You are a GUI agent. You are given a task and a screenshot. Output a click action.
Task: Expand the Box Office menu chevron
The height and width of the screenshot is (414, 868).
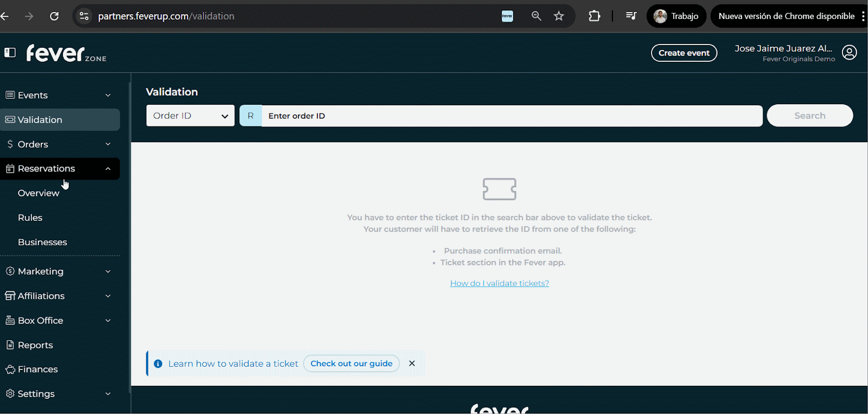[x=108, y=321]
